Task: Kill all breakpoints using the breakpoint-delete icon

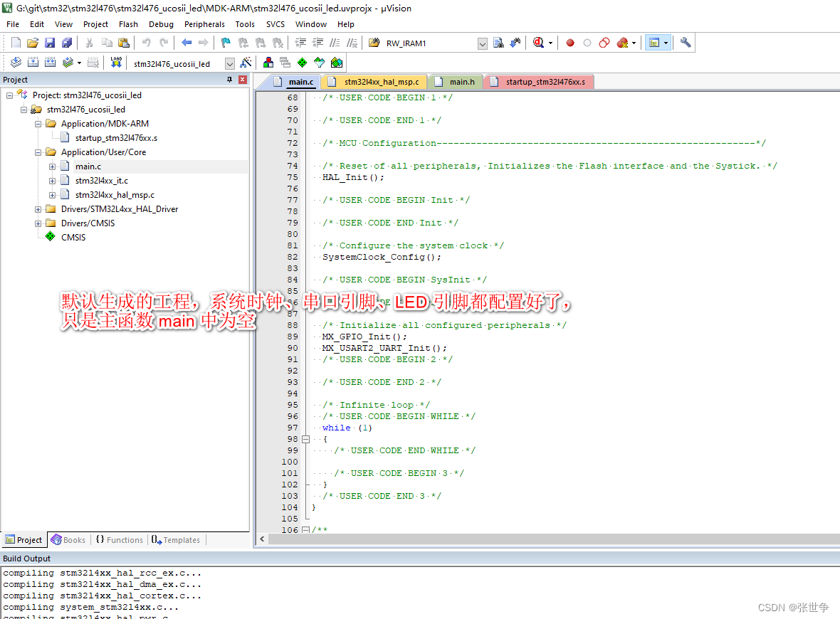Action: (x=621, y=42)
